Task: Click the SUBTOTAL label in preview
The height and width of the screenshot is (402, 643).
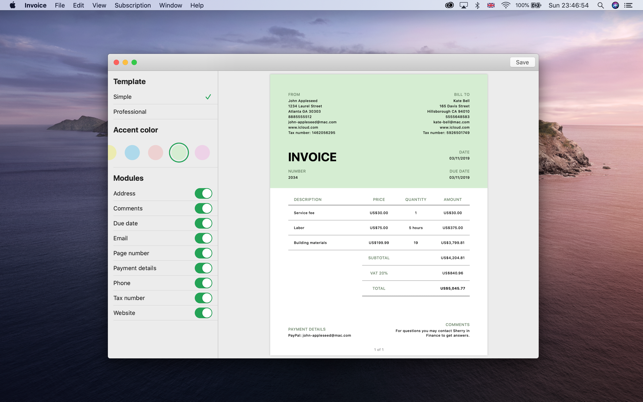Action: point(379,258)
